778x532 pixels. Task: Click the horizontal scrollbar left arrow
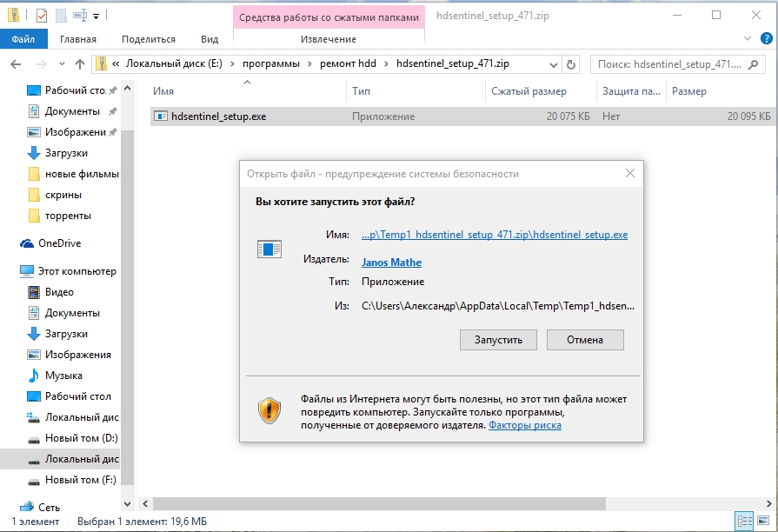[145, 503]
